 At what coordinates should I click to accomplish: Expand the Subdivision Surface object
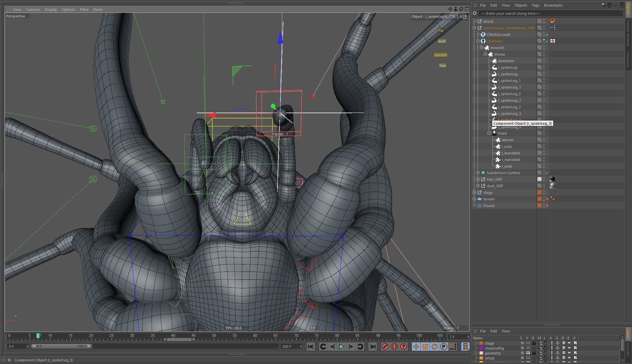click(478, 173)
